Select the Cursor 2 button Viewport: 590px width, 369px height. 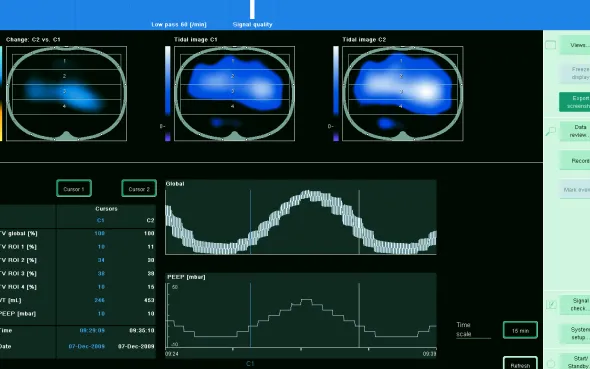(139, 188)
